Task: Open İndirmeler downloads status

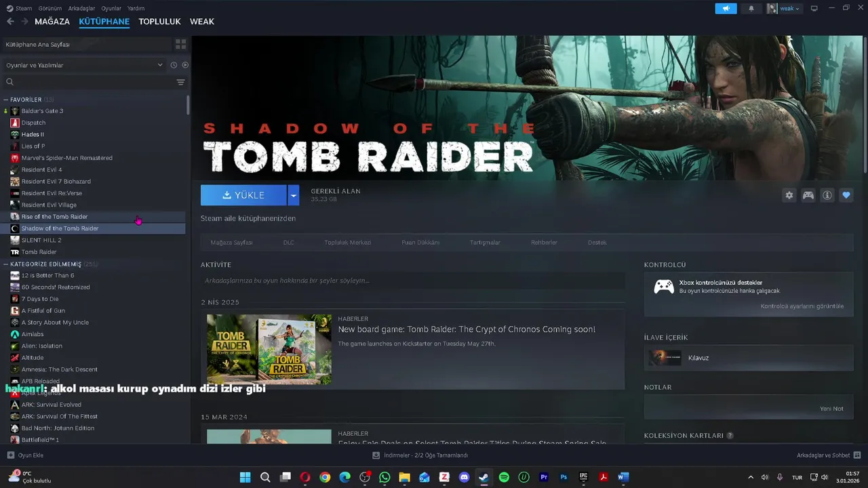Action: click(x=420, y=455)
